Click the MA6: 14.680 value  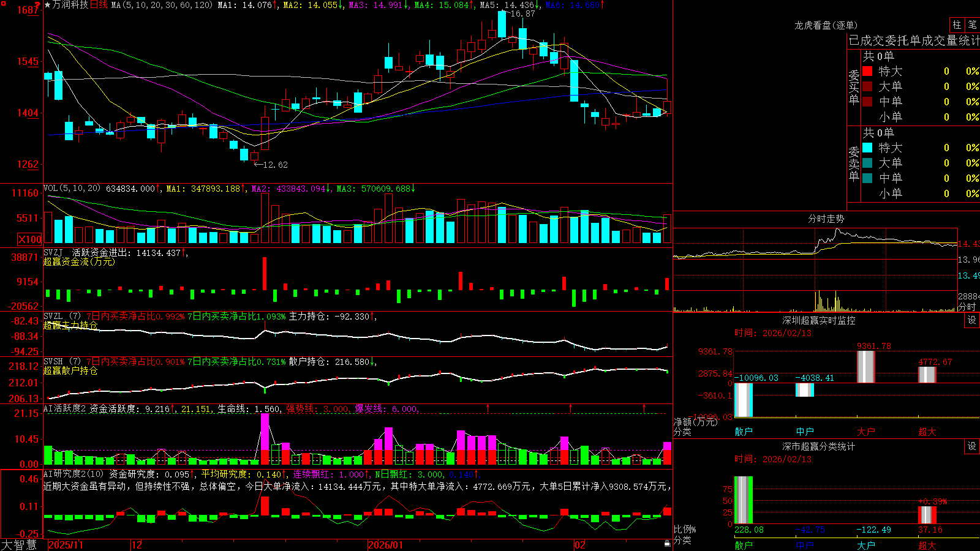click(x=575, y=5)
